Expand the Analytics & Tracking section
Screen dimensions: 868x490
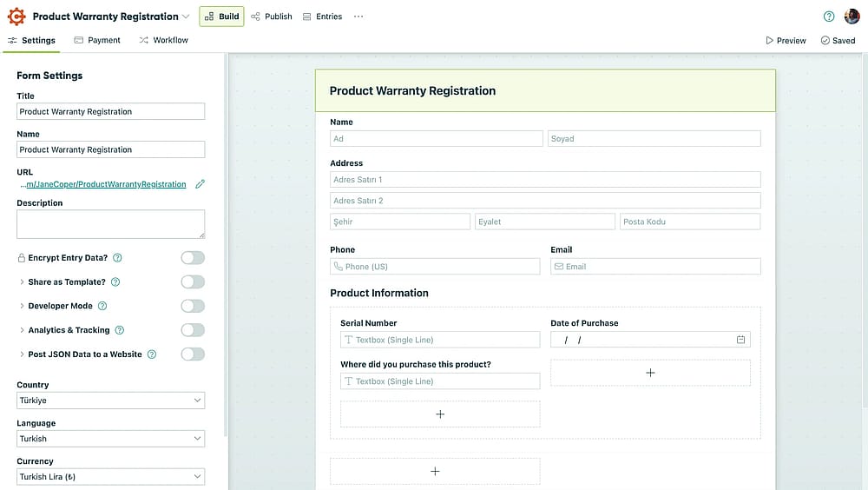(22, 330)
